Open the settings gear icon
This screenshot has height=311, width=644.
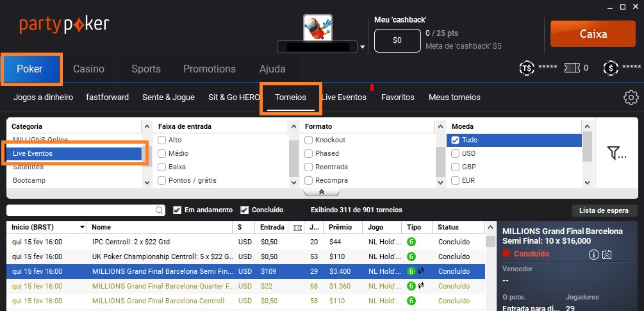click(x=631, y=97)
